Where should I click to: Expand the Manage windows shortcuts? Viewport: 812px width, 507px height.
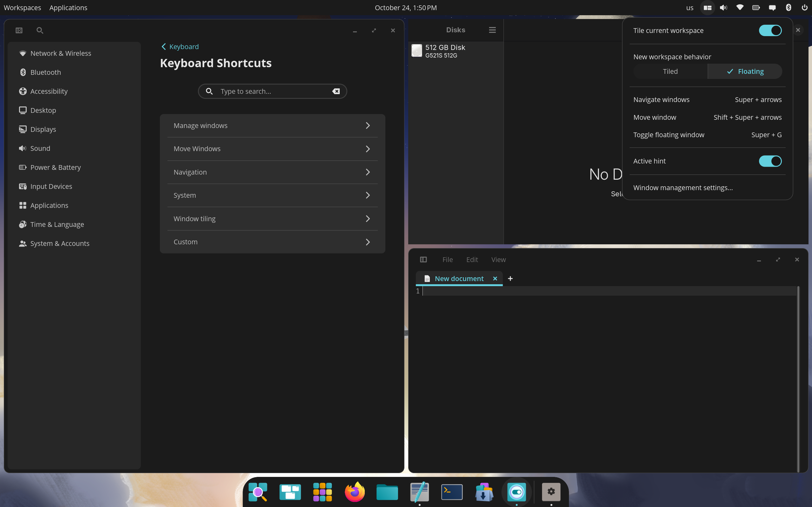[x=272, y=125]
